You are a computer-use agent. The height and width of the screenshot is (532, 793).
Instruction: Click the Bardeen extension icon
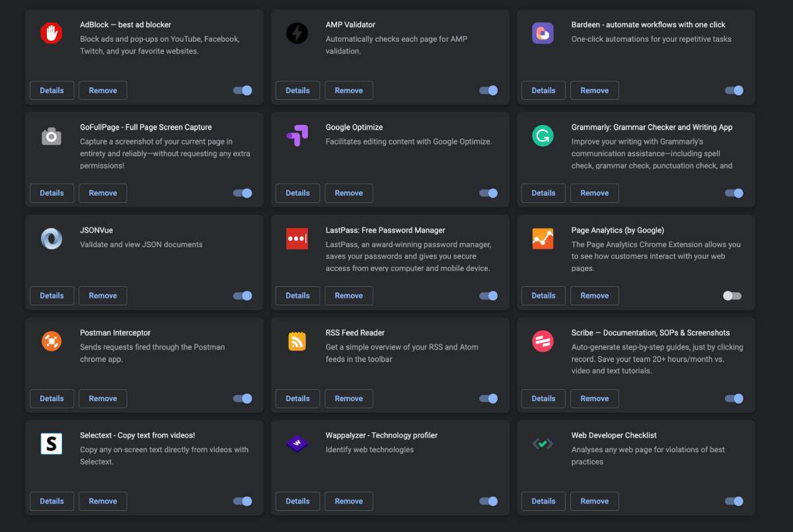(543, 33)
